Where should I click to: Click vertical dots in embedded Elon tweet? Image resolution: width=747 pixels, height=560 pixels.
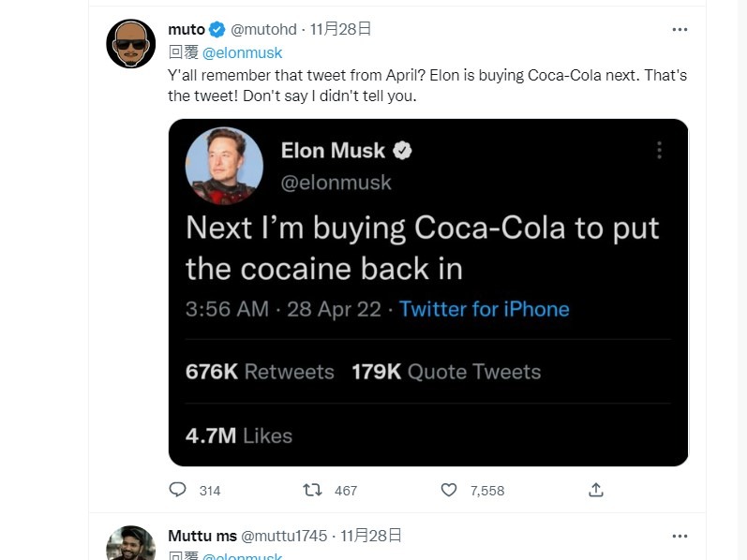pyautogui.click(x=659, y=150)
